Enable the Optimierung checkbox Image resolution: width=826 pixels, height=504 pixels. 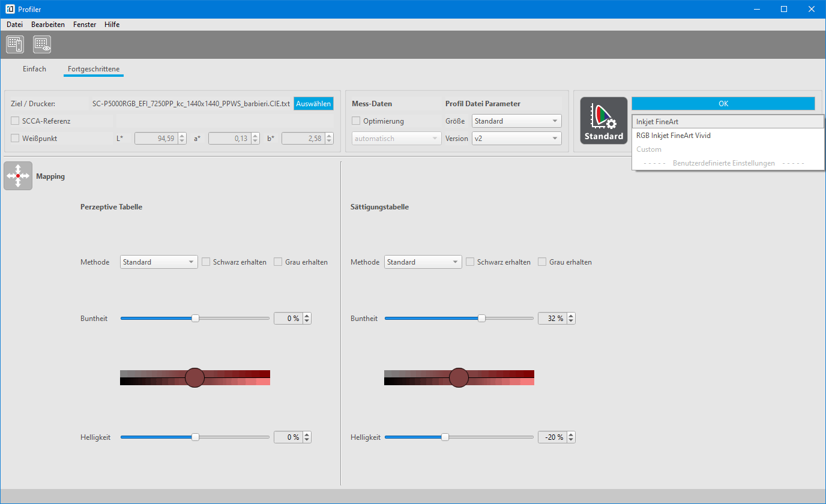[x=356, y=121]
